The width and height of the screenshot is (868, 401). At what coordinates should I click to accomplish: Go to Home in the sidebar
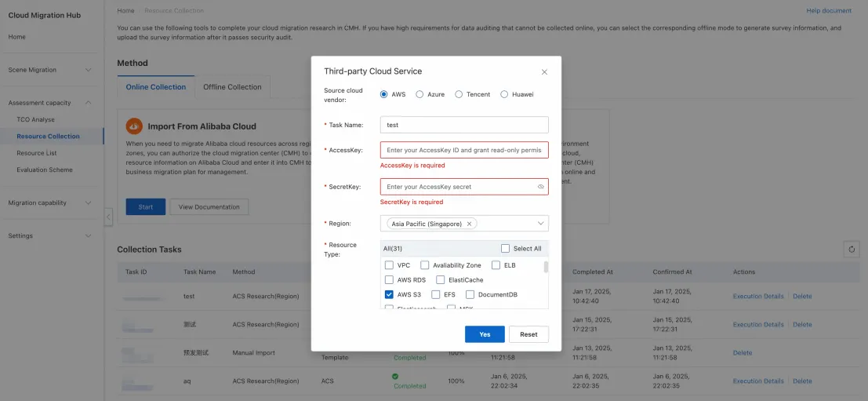click(16, 37)
